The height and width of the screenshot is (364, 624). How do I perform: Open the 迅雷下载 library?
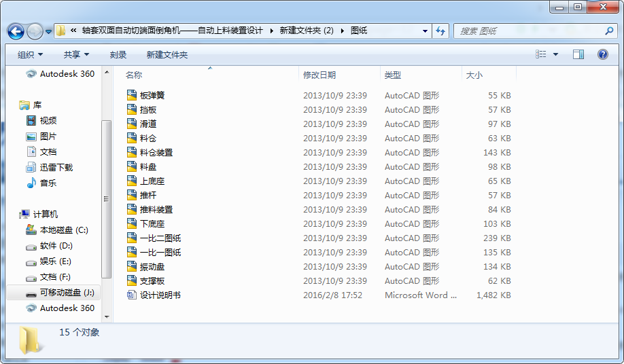click(x=50, y=167)
